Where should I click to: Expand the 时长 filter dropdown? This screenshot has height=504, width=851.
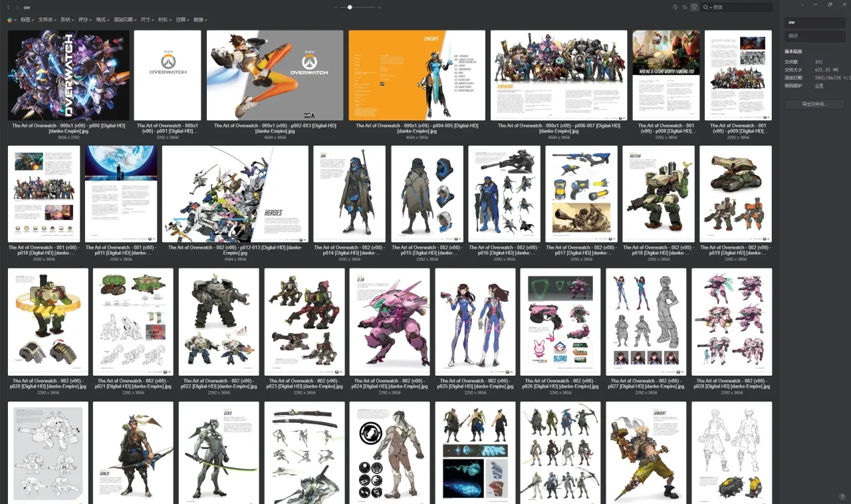[166, 20]
